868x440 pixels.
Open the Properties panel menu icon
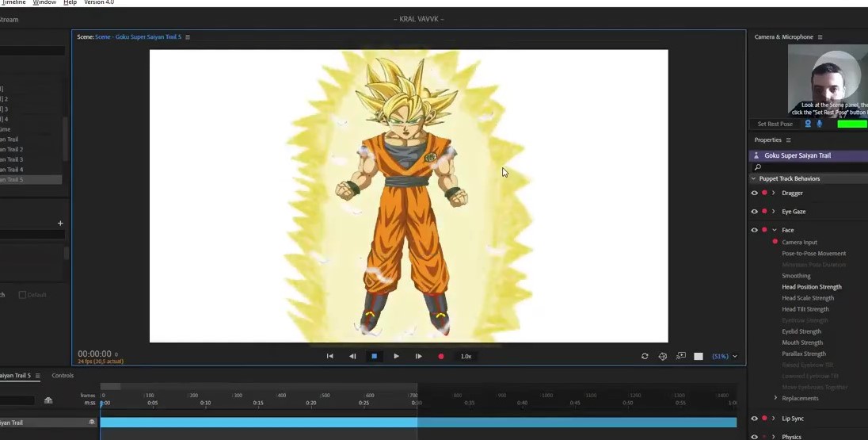click(788, 140)
